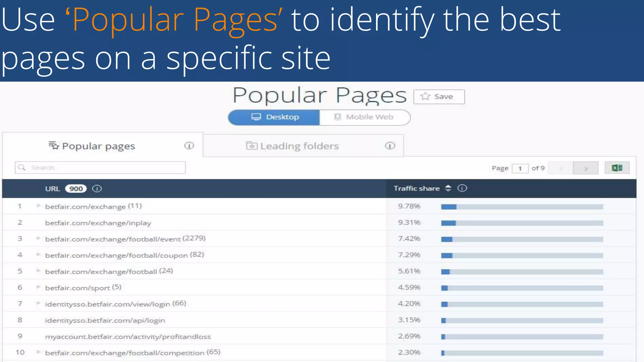Image resolution: width=644 pixels, height=362 pixels.
Task: Open identitysso.betfair.com/api/login URL
Action: [105, 321]
